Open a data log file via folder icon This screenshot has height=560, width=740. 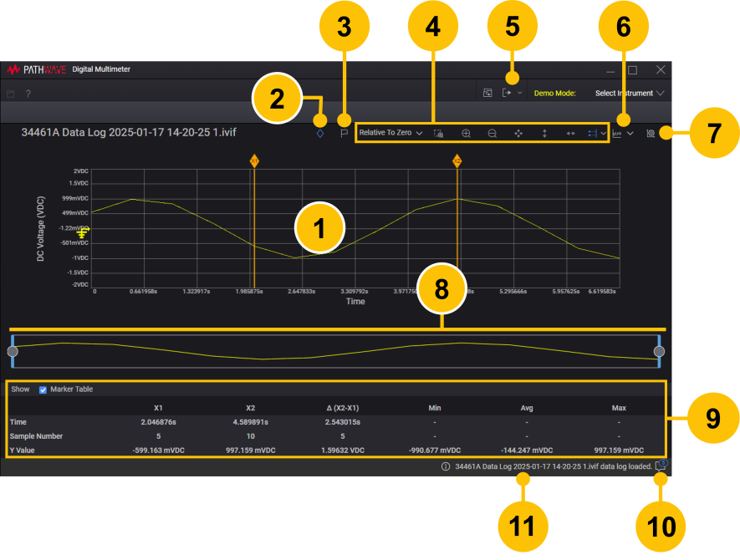click(10, 94)
